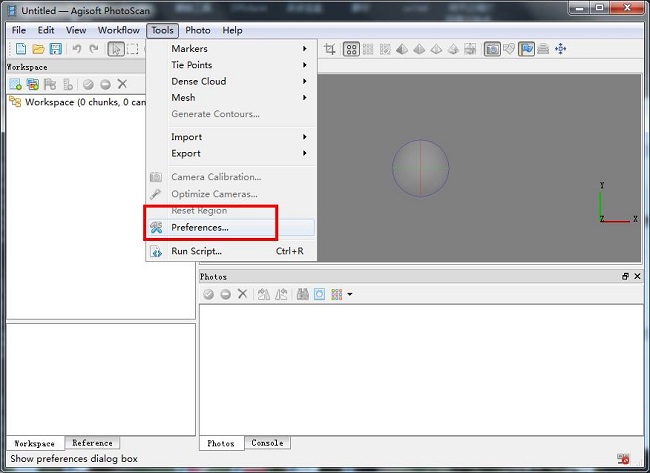Click Add Chunk icon in Workspace toolbar
The height and width of the screenshot is (473, 650).
tap(16, 85)
